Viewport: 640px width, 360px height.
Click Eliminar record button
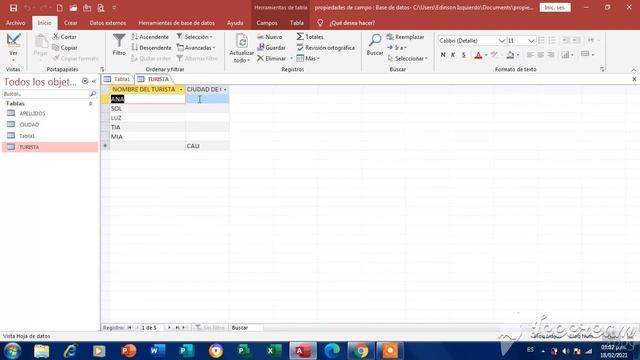(x=271, y=58)
